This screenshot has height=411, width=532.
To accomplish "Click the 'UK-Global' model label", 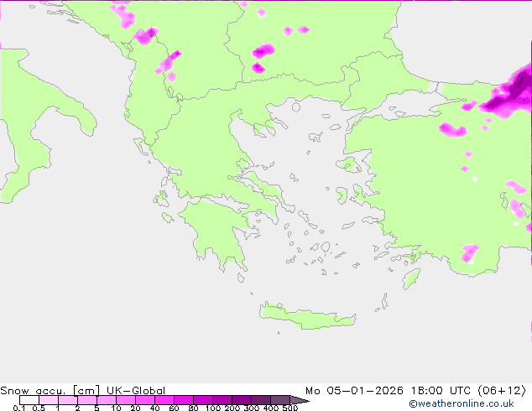I will click(136, 391).
